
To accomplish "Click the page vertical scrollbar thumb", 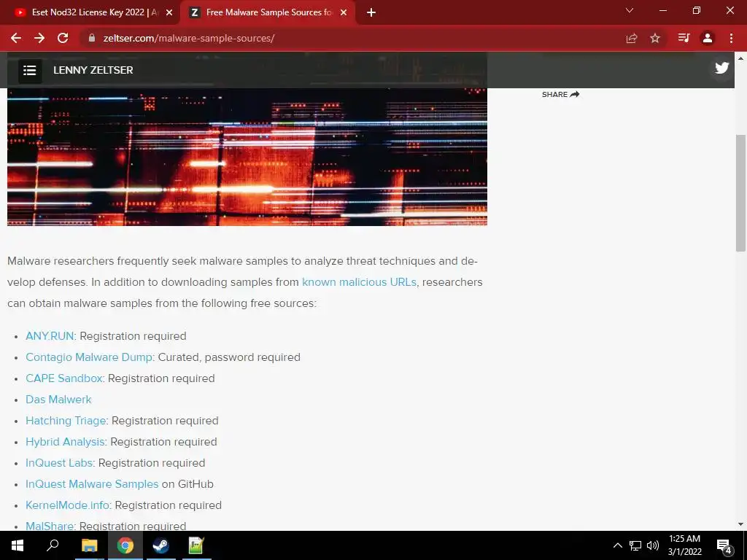I will (x=741, y=192).
